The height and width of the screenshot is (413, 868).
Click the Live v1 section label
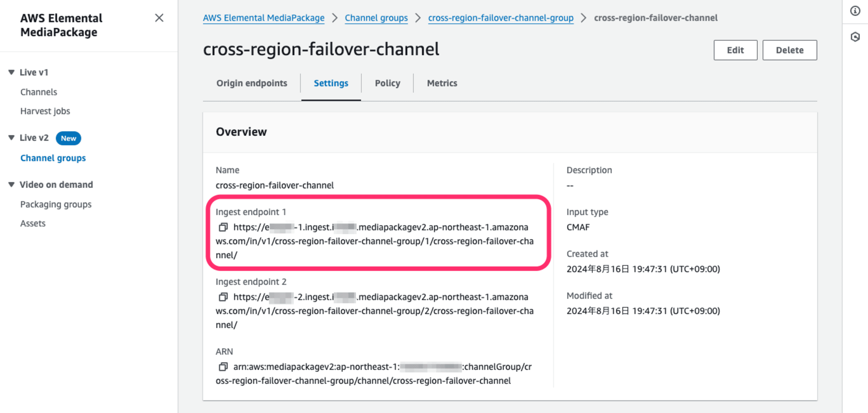point(34,72)
